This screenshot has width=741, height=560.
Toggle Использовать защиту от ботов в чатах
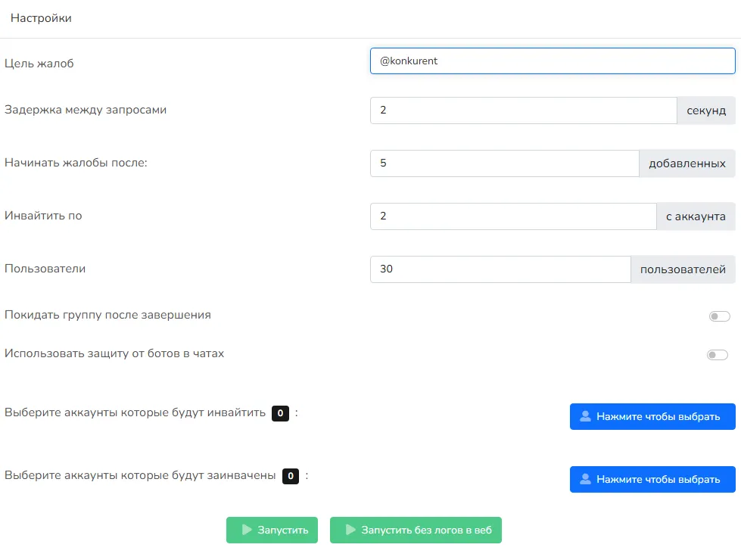coord(718,355)
